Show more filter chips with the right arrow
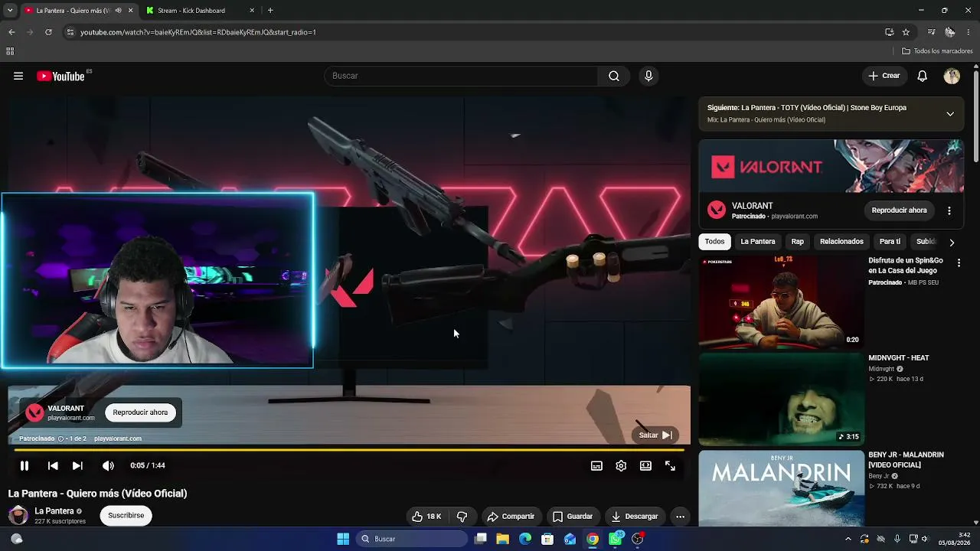 (x=952, y=243)
